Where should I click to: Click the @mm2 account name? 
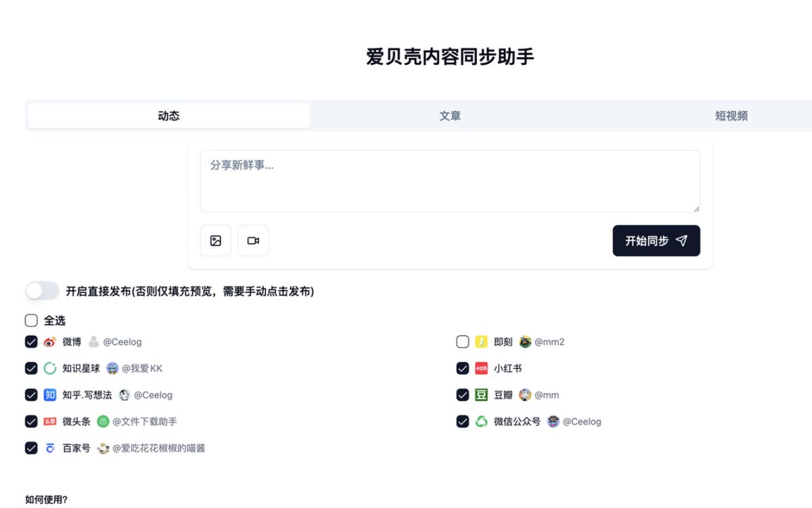point(549,342)
